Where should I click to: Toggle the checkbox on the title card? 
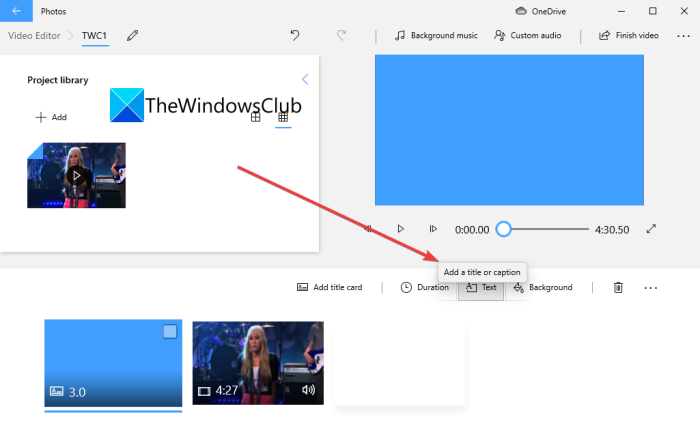click(x=170, y=332)
